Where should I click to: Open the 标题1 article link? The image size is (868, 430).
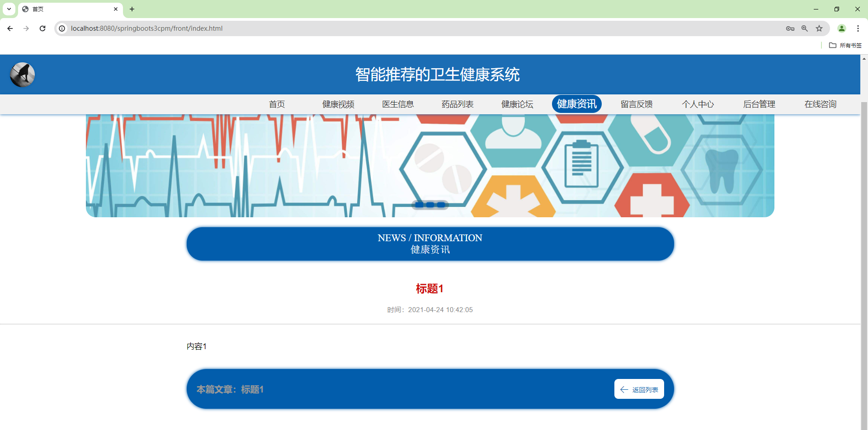(x=429, y=289)
